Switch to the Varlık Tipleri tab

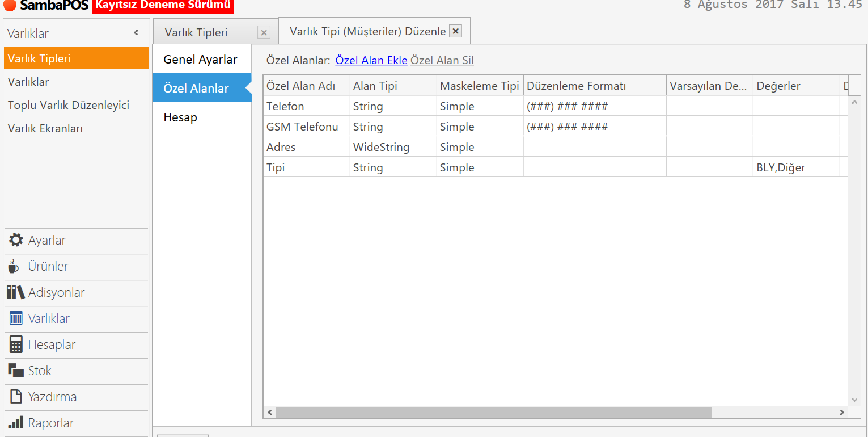[196, 32]
